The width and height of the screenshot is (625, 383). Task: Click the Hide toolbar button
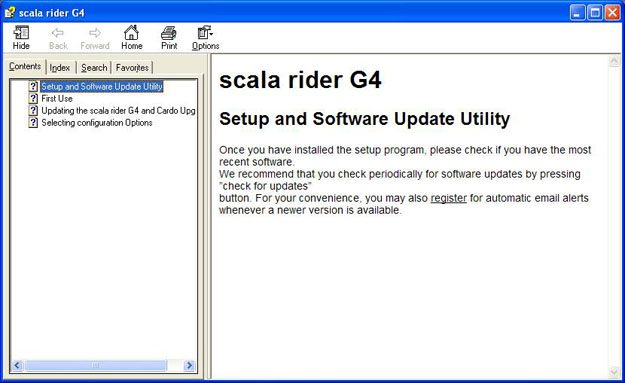[21, 38]
